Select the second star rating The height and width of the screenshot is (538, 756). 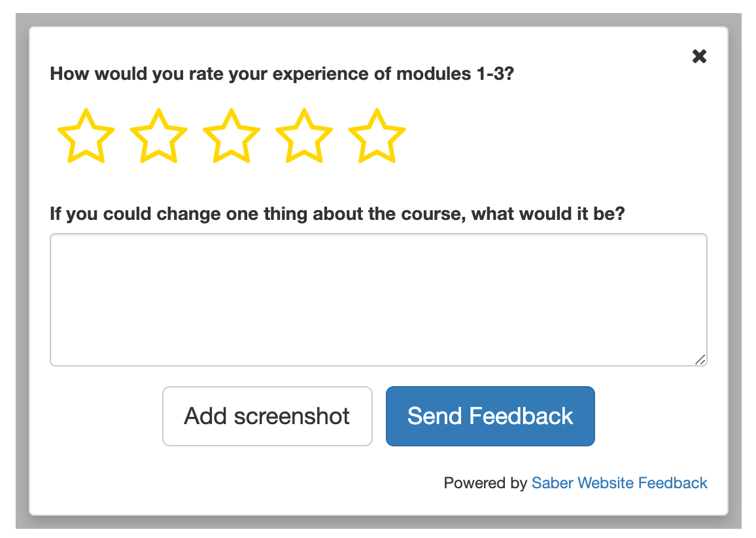(x=158, y=136)
